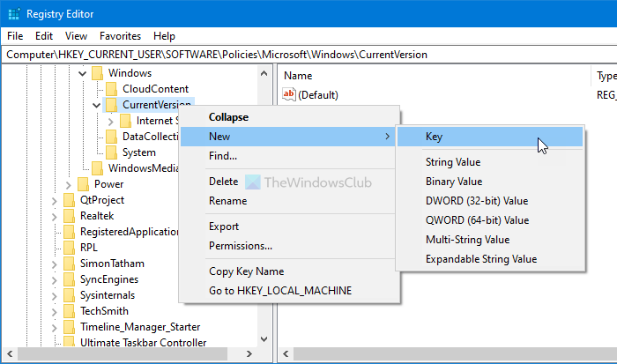Click the RPL folder icon
617x364 pixels.
tap(70, 248)
